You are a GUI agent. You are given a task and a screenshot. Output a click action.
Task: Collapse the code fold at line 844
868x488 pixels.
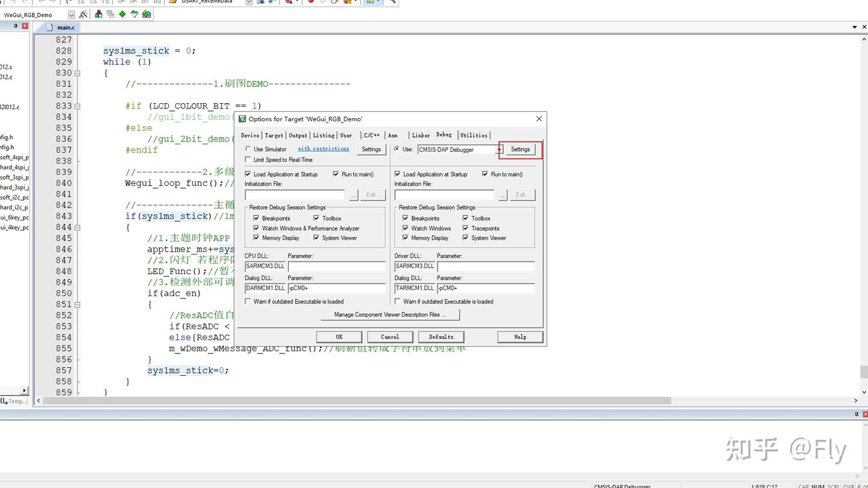coord(77,227)
